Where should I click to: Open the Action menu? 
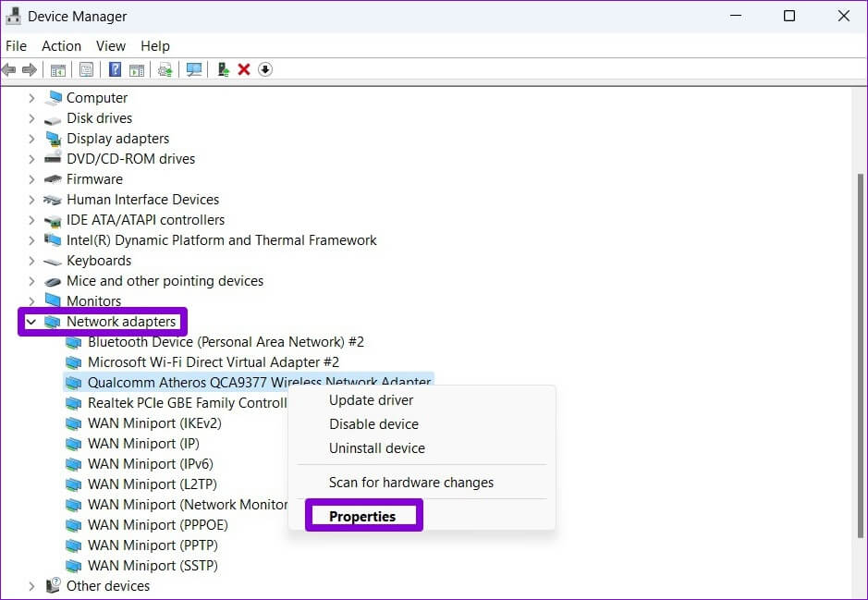tap(61, 45)
